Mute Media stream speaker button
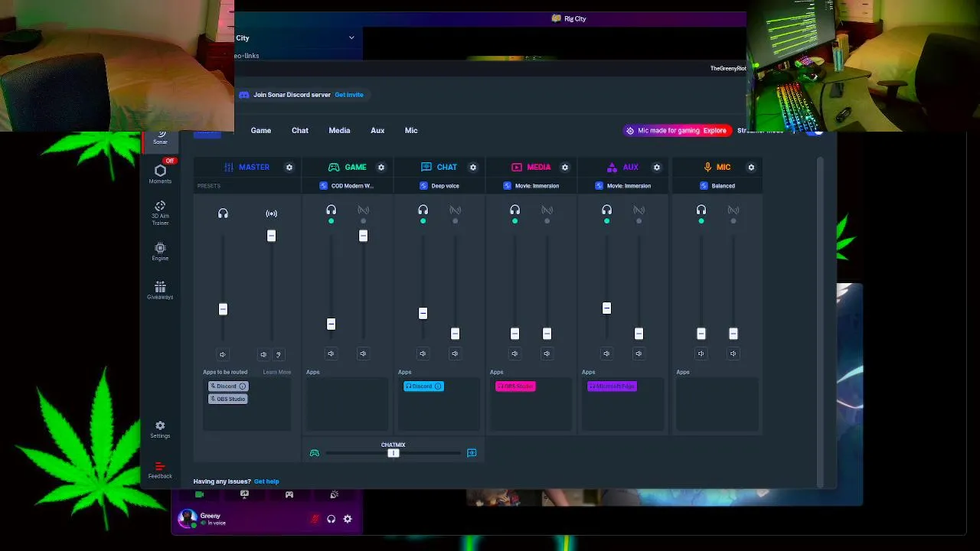980x551 pixels. [x=547, y=354]
